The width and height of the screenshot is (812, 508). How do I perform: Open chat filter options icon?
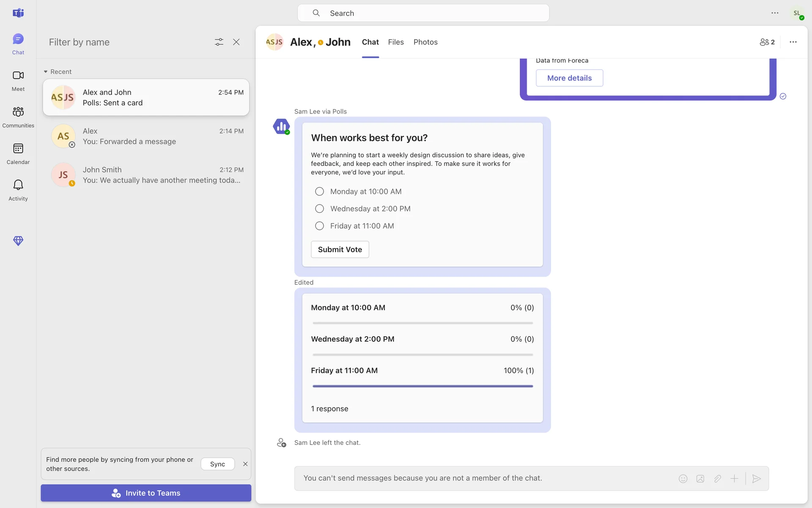pyautogui.click(x=219, y=42)
